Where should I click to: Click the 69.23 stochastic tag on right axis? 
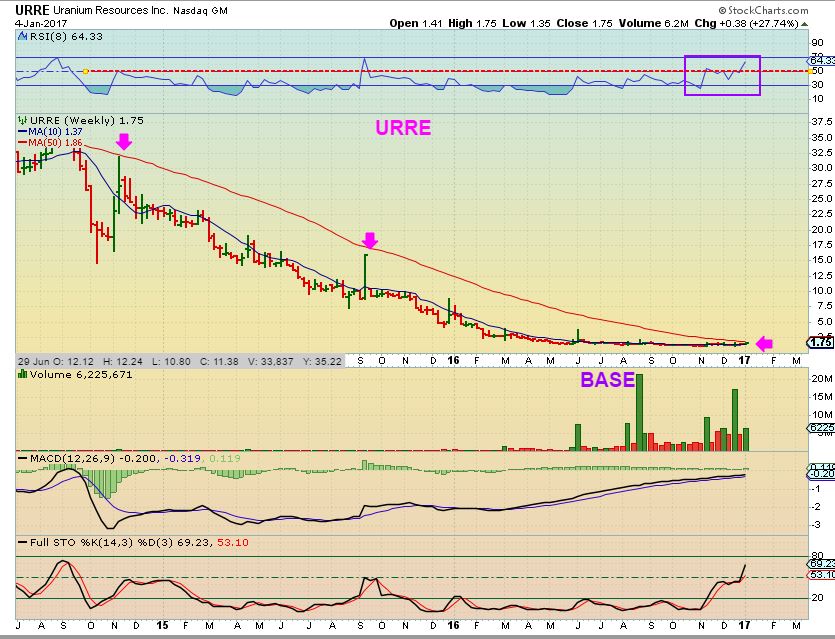(822, 563)
